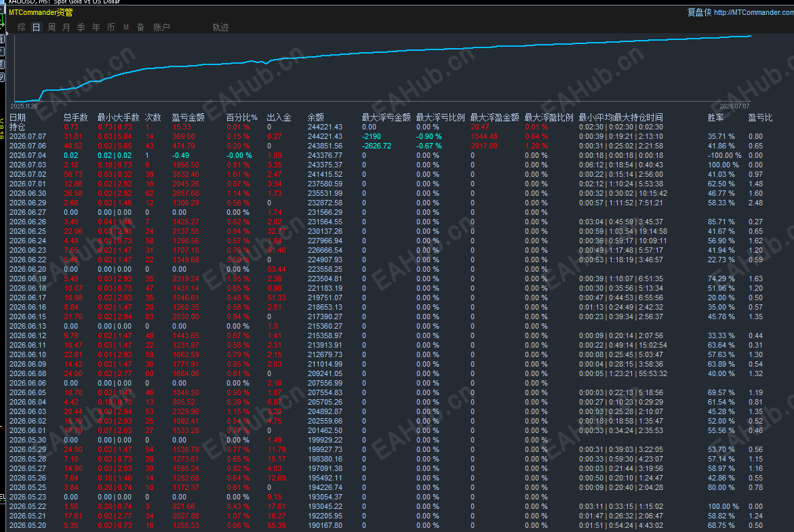Select the 2026.06.25 date row
Viewport: 794px width, 532px height.
click(391, 231)
